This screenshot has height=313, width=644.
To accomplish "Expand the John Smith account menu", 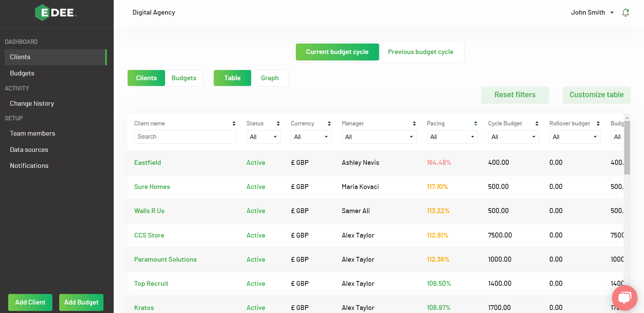I will pos(592,12).
